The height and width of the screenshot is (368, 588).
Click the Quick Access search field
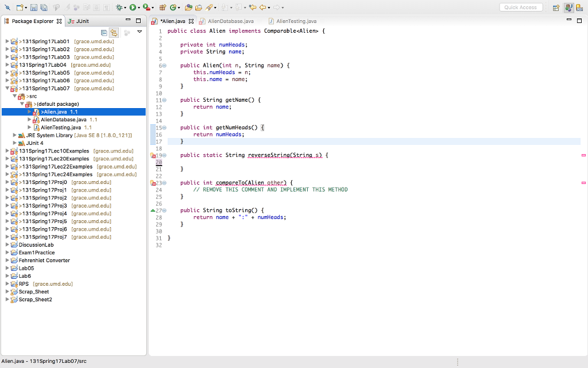click(520, 7)
